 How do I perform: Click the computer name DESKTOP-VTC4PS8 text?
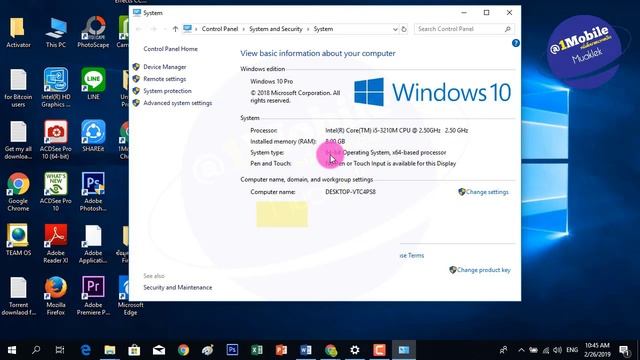(350, 192)
